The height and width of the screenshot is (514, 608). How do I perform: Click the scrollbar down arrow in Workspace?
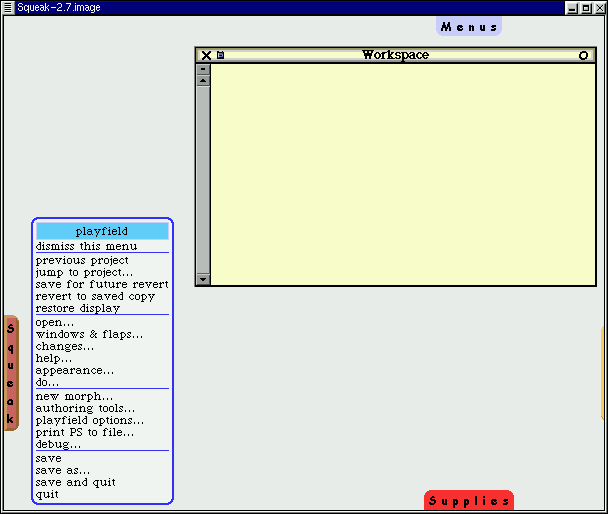click(x=204, y=279)
